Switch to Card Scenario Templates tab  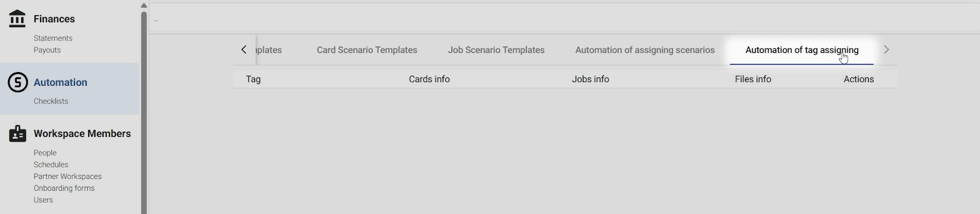tap(366, 50)
